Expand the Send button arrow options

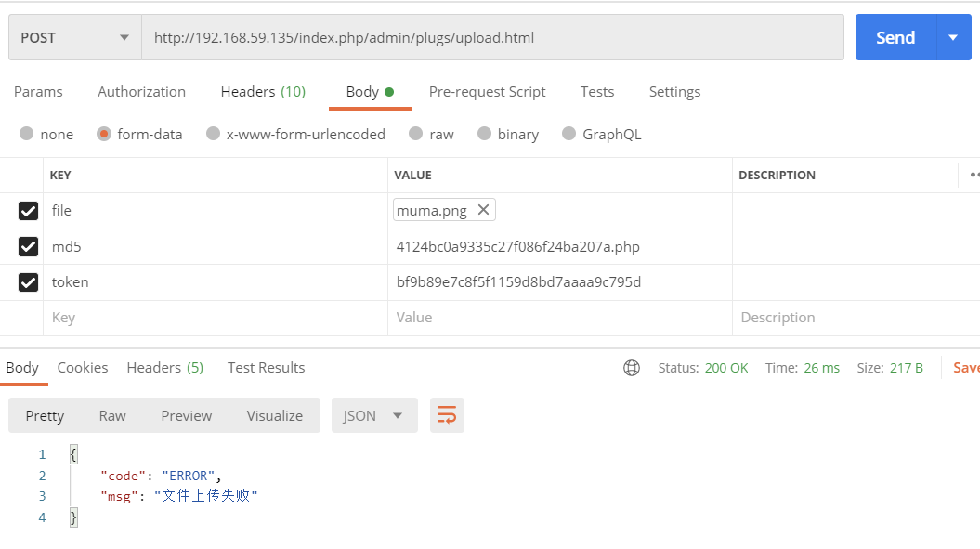coord(953,38)
